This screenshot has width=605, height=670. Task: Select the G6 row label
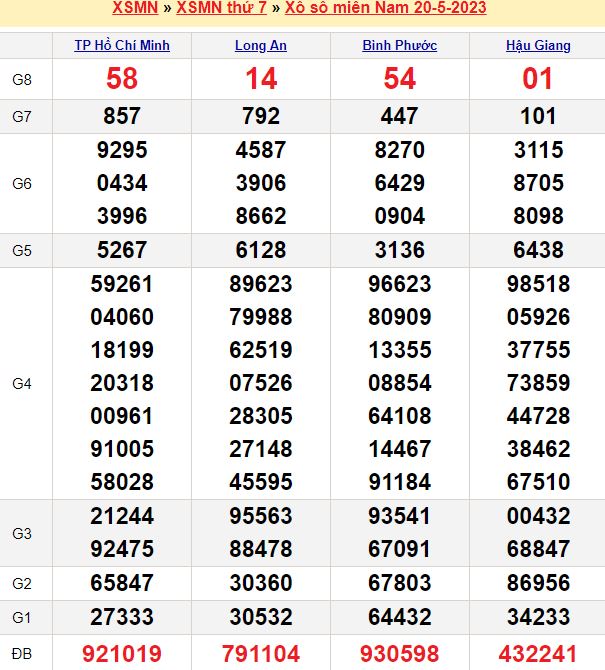click(22, 184)
